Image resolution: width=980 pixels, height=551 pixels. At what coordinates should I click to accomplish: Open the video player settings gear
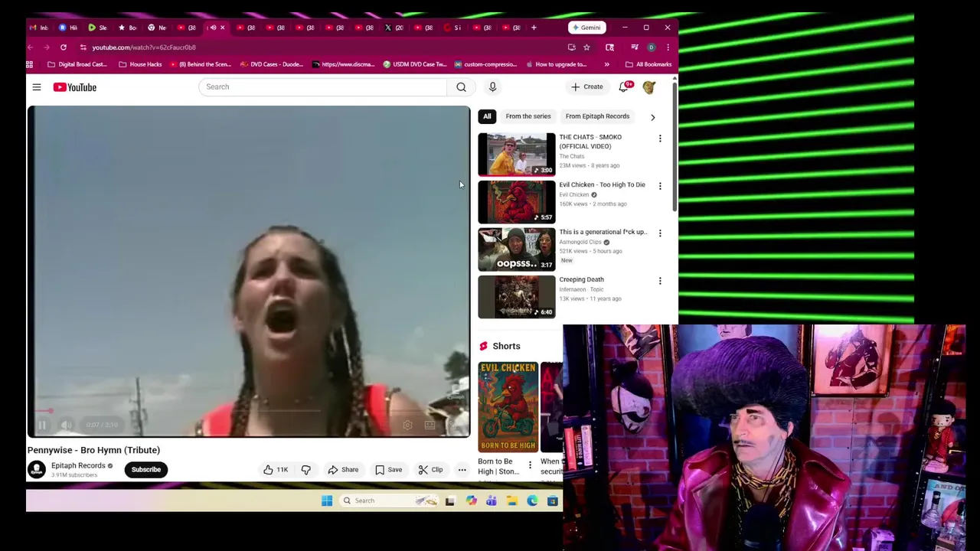(407, 425)
